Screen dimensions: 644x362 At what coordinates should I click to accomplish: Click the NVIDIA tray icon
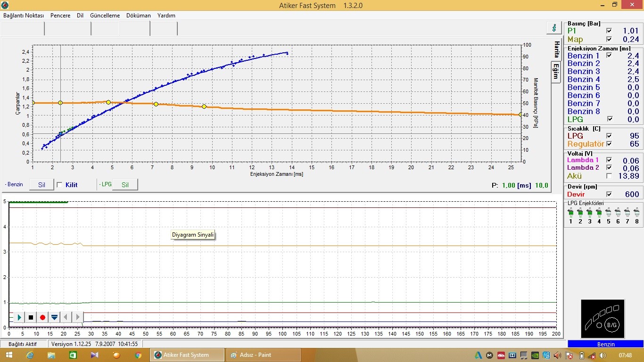point(535,355)
